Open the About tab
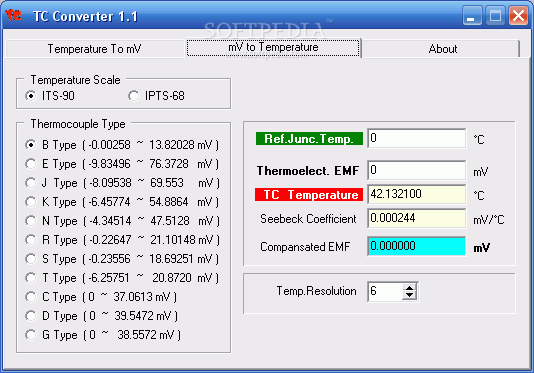The image size is (534, 373). coord(442,49)
